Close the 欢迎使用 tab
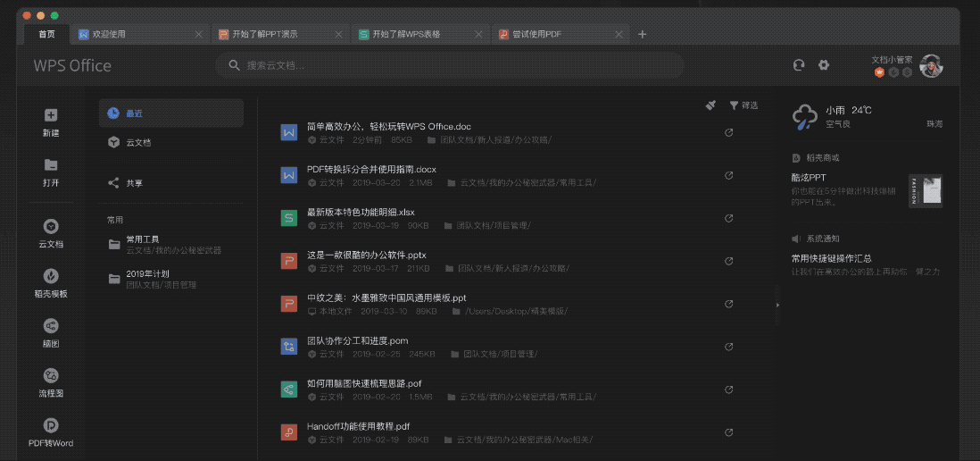This screenshot has width=980, height=461. tap(199, 35)
